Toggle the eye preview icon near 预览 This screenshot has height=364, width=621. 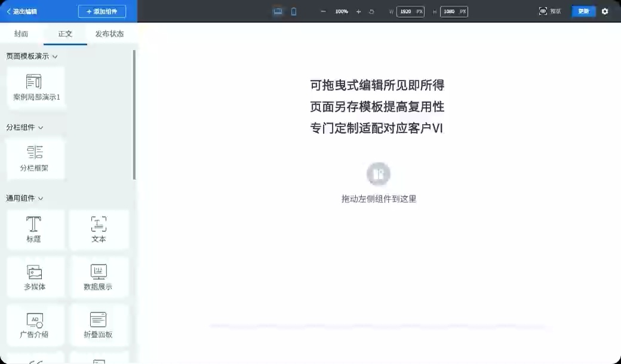(543, 11)
